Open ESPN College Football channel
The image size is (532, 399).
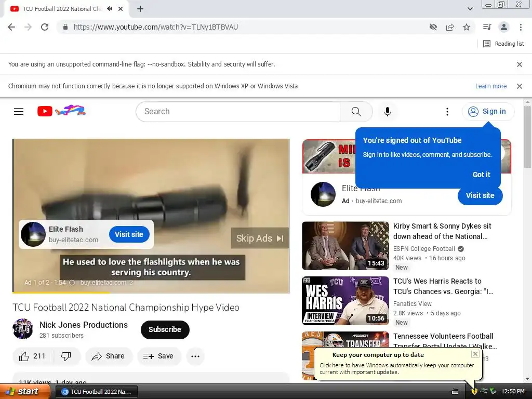point(424,249)
